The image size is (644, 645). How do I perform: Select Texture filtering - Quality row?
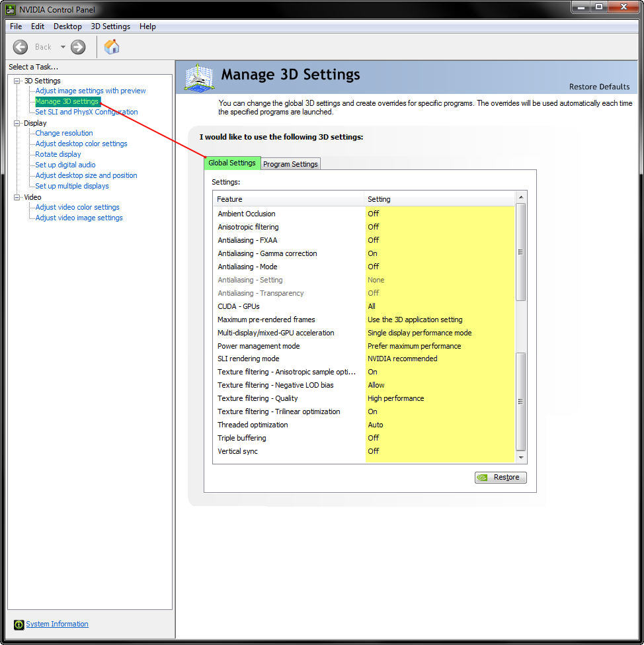click(x=364, y=398)
